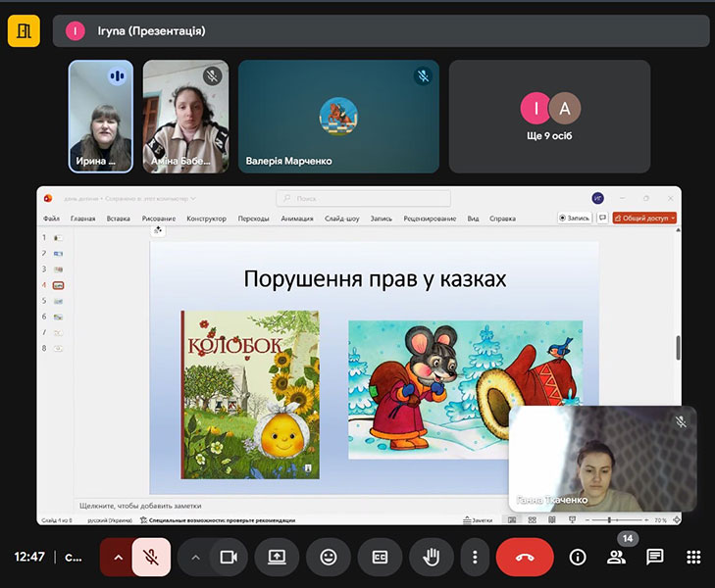Leave the call with the red button

(x=525, y=557)
